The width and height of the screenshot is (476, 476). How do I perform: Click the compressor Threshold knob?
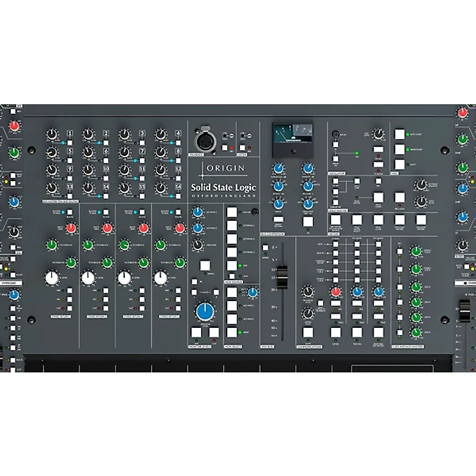278,168
